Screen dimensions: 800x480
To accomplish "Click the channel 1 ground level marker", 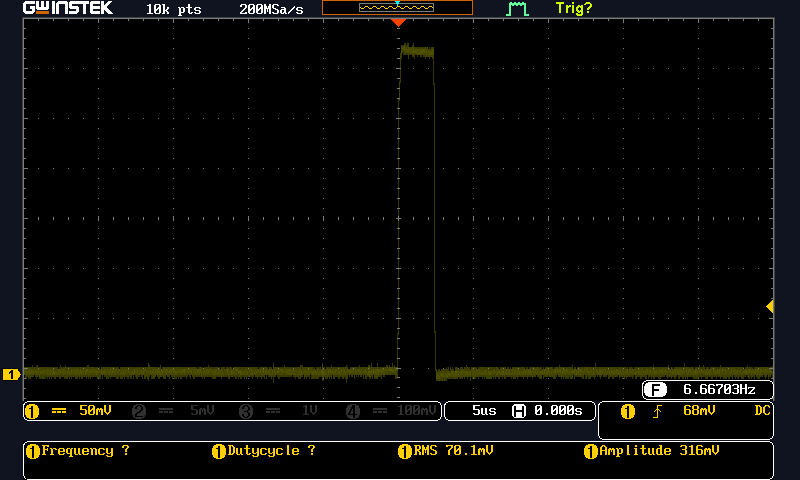I will 11,374.
